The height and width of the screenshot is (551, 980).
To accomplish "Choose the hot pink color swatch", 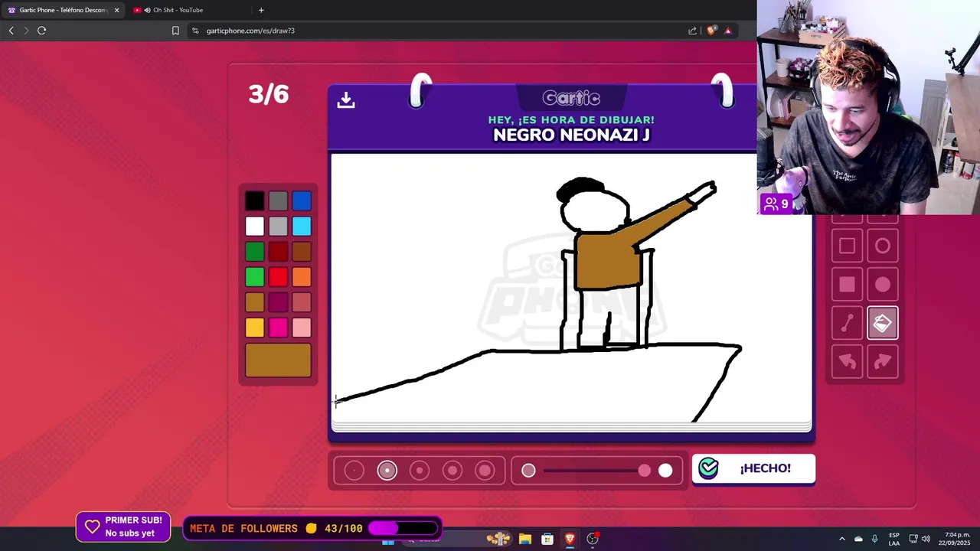I will (x=278, y=328).
